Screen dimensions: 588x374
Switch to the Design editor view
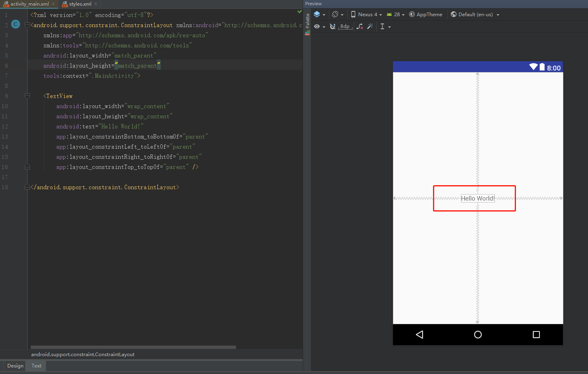pyautogui.click(x=15, y=365)
